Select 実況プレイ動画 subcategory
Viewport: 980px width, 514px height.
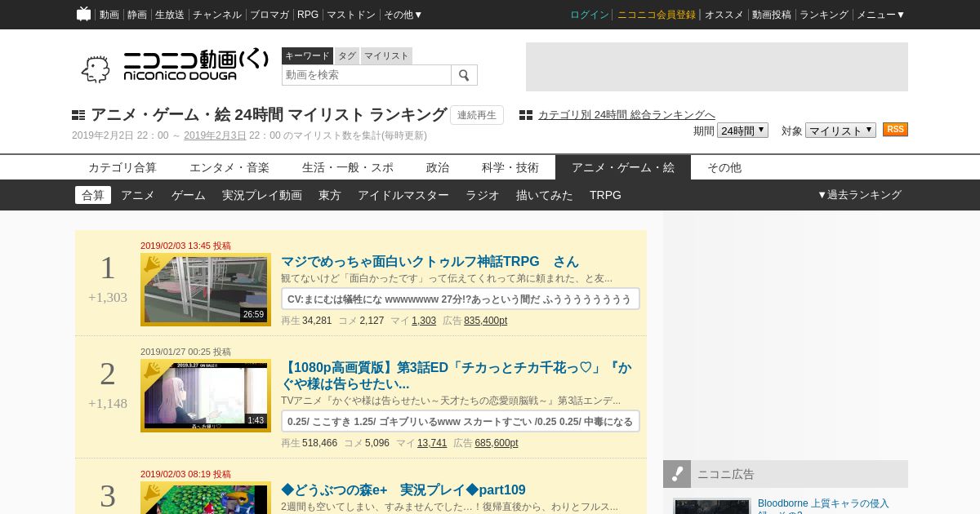[262, 195]
